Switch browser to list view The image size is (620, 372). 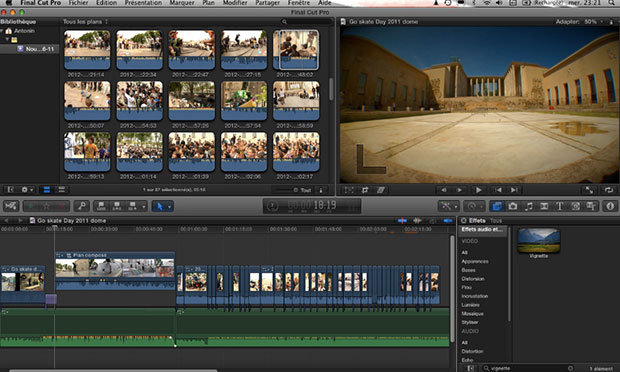(61, 190)
